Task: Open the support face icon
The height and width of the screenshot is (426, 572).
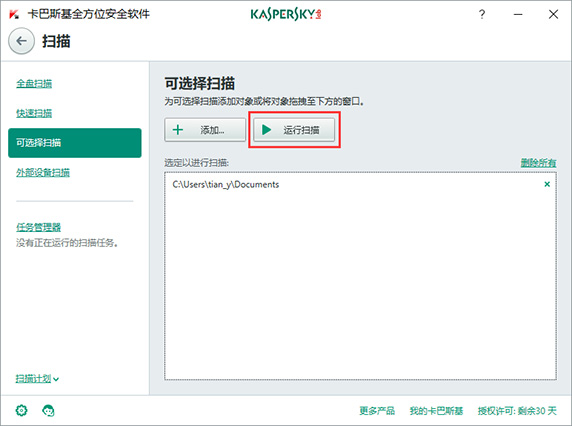Action: pos(48,411)
